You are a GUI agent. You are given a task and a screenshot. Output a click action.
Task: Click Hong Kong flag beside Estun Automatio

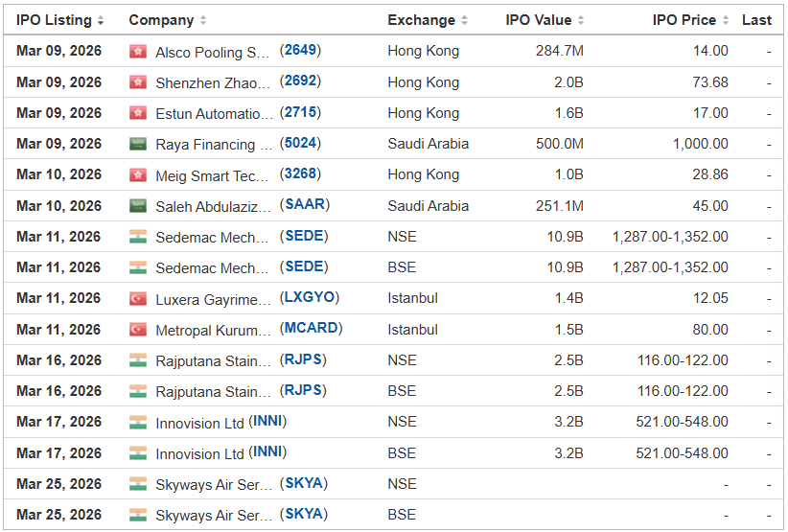click(x=138, y=113)
